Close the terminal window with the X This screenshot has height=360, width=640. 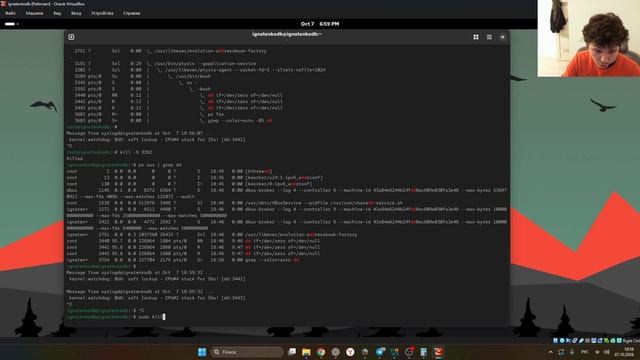pyautogui.click(x=502, y=37)
